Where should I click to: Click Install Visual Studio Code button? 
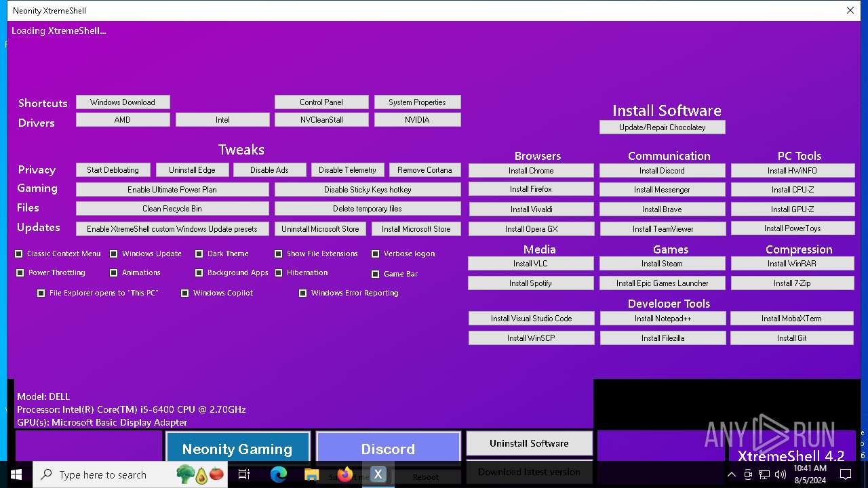531,319
